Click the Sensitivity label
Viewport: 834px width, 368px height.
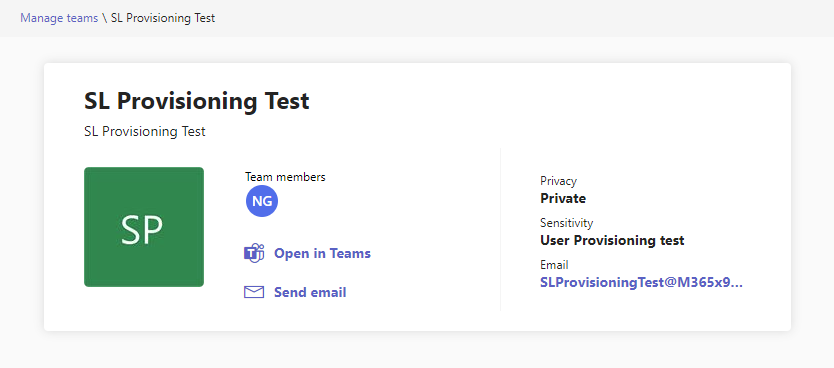(x=566, y=222)
